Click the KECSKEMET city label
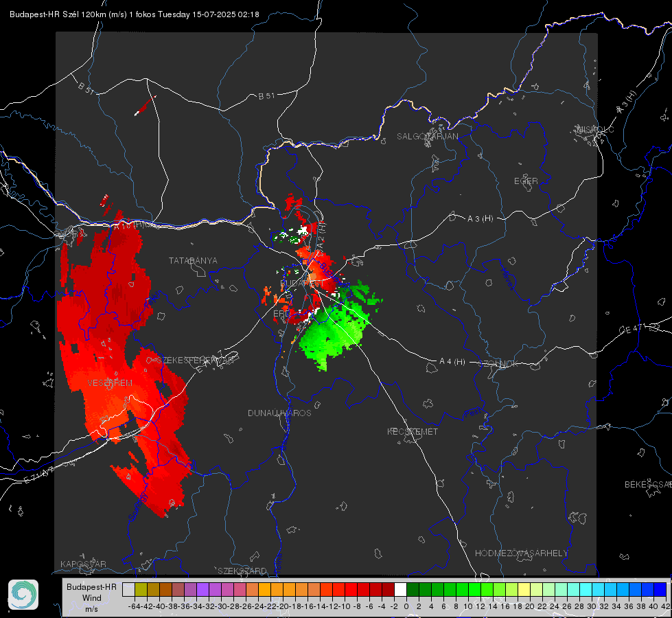Viewport: 672px width, 618px height. (413, 432)
